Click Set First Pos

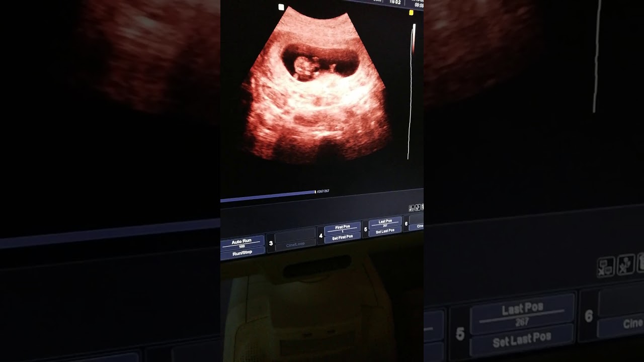tap(342, 238)
